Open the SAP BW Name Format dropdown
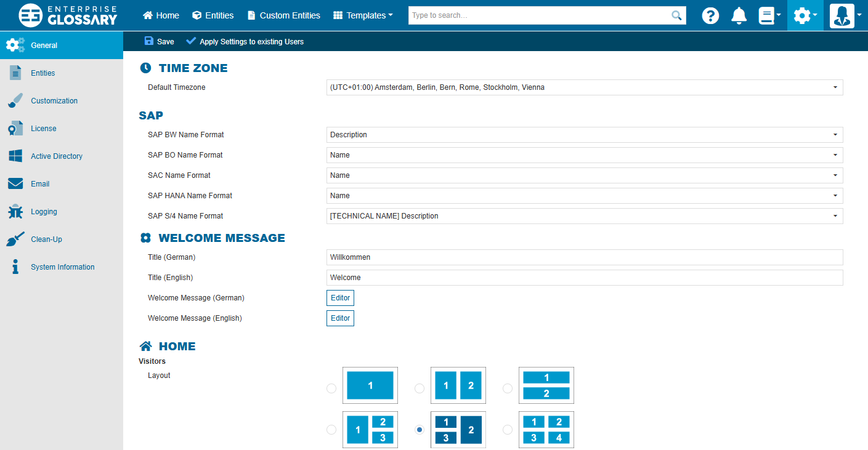This screenshot has height=450, width=868. pos(584,135)
